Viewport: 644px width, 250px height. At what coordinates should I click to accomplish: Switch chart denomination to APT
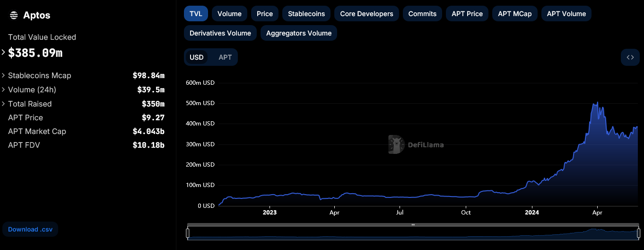click(x=225, y=57)
